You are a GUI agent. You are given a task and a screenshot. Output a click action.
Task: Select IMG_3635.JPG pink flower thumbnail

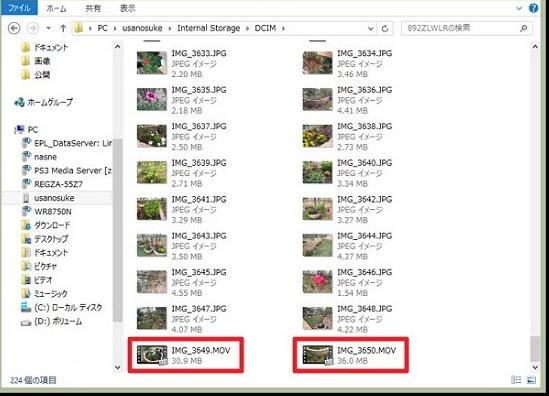[x=152, y=99]
